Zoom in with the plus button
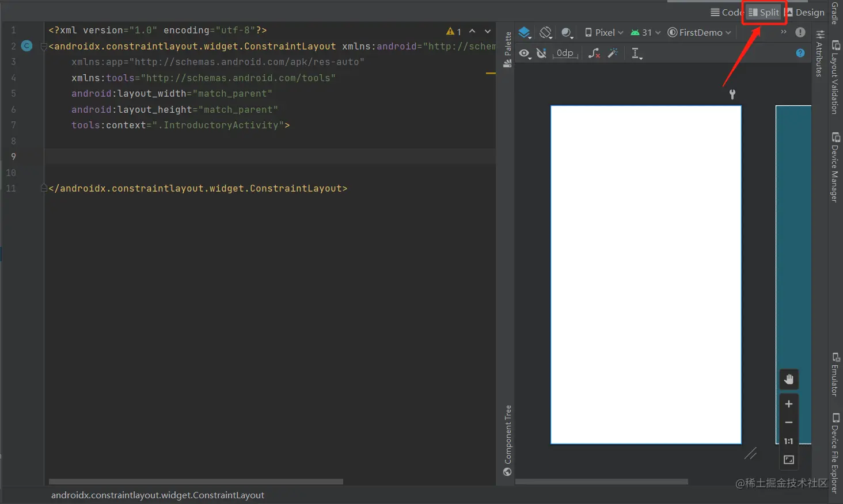This screenshot has height=504, width=843. (x=789, y=404)
